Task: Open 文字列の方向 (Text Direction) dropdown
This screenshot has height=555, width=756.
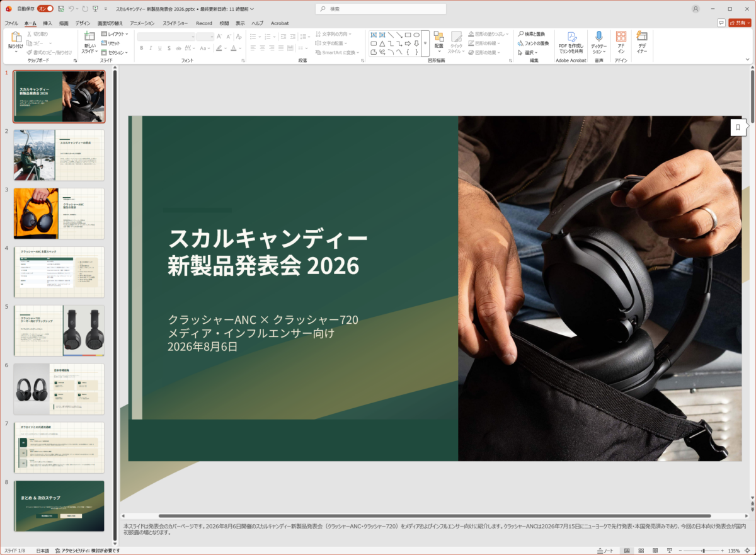Action: click(333, 34)
